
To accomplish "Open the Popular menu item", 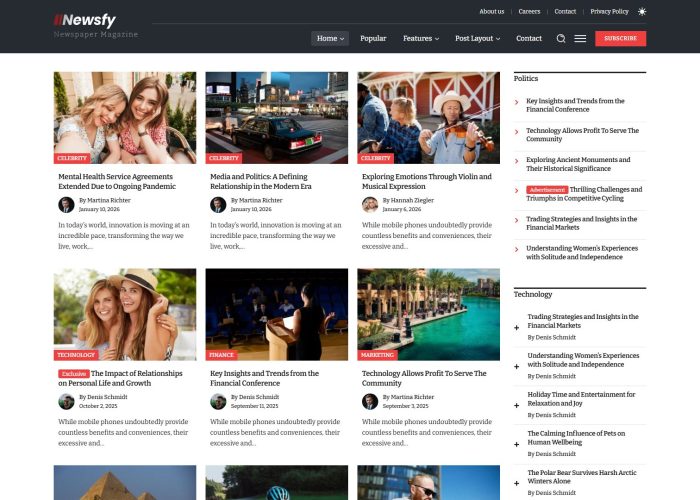I will [373, 38].
